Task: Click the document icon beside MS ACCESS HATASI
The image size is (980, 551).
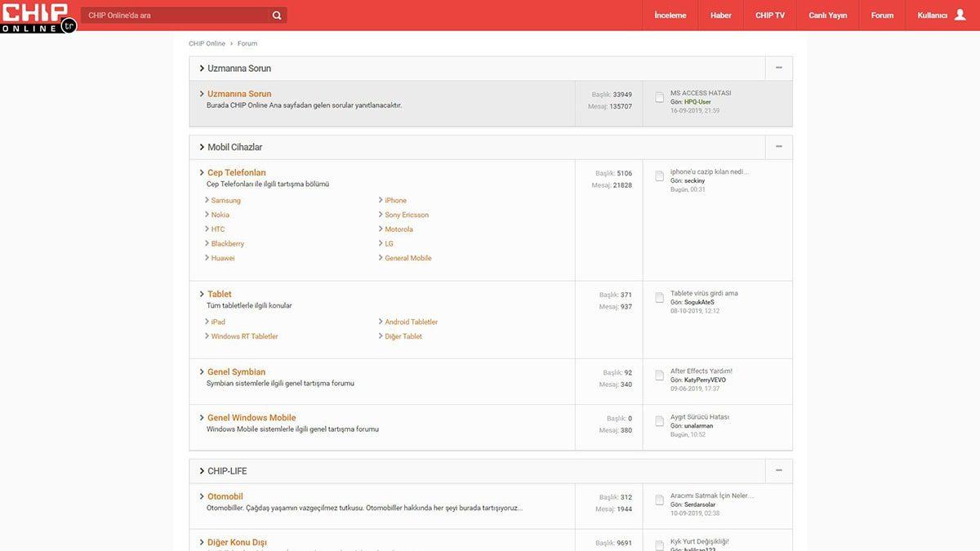Action: 659,96
